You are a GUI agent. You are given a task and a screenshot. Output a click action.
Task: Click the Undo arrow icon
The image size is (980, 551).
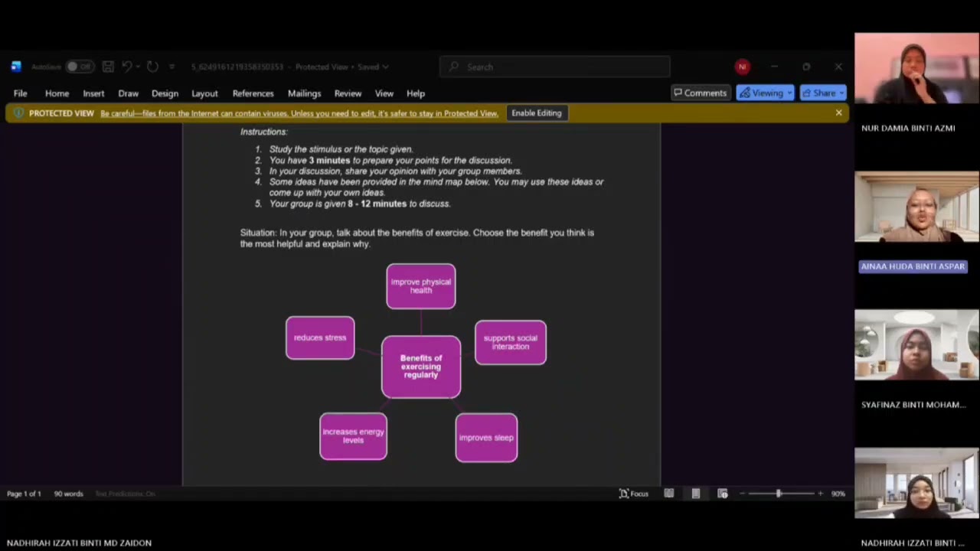coord(127,67)
